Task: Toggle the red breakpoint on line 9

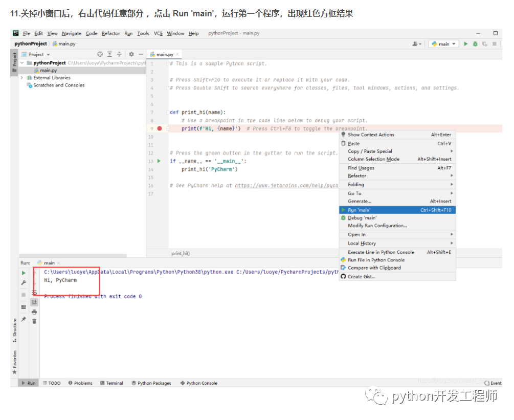Action: click(x=160, y=128)
